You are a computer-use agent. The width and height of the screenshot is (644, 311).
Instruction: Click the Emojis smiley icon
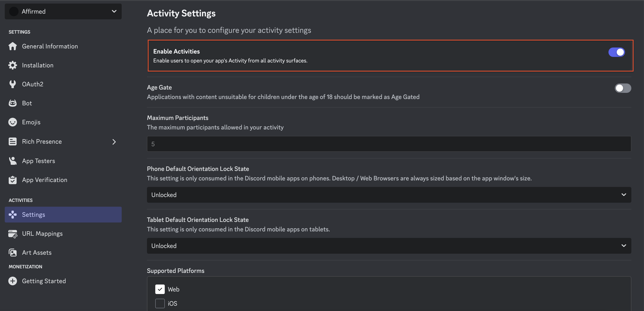pos(12,122)
